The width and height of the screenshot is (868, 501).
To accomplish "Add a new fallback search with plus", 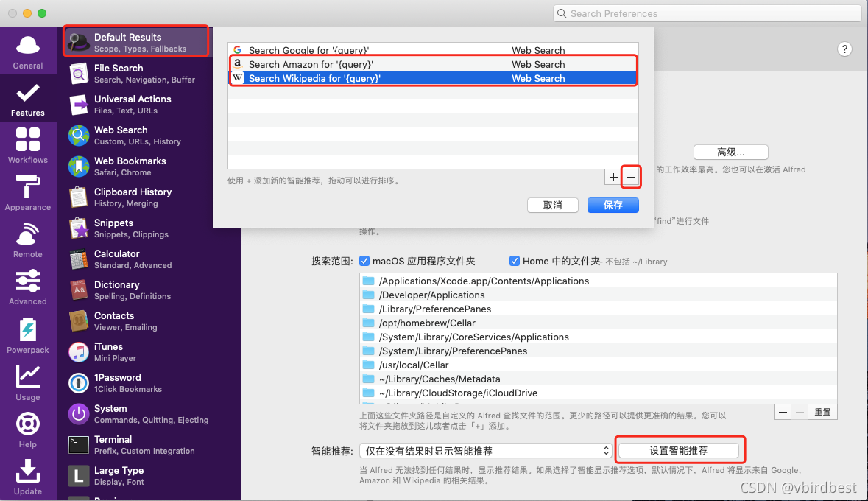I will (613, 178).
